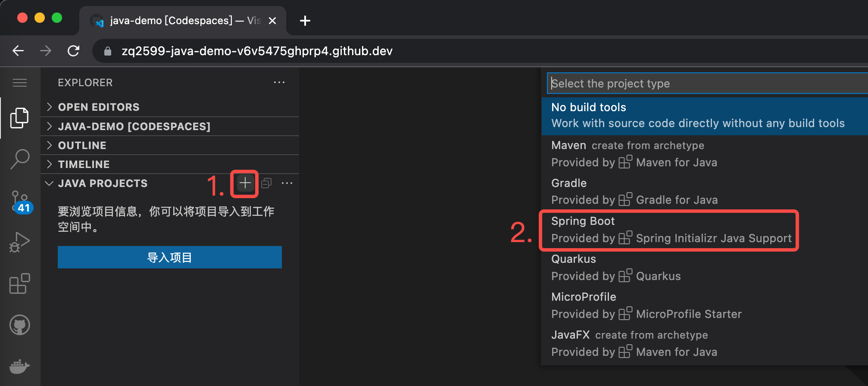
Task: Reload the page with refresh icon
Action: [74, 51]
